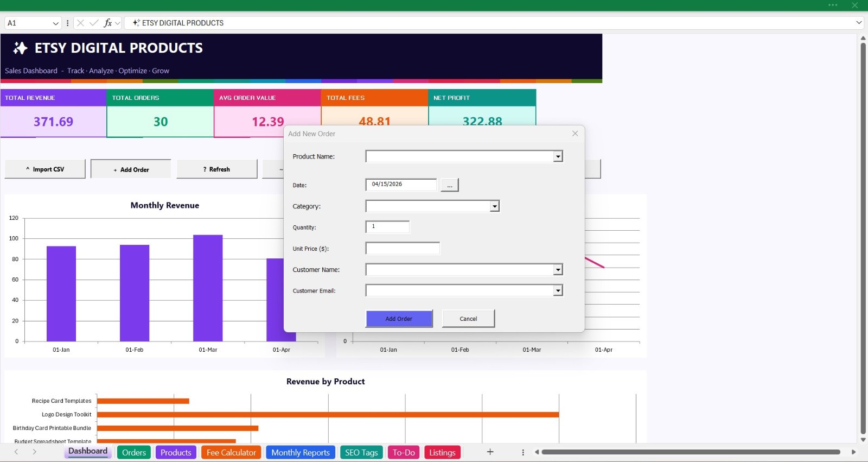Open the window's three-dots more options

click(833, 5)
